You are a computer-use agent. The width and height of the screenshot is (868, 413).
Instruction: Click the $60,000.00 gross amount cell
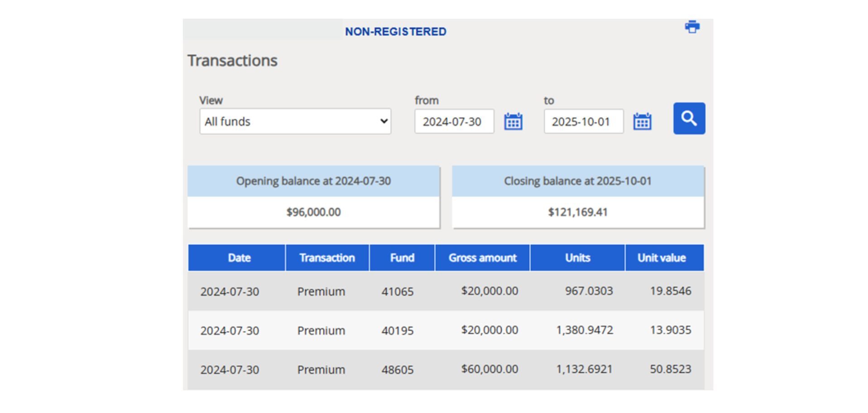[x=489, y=369]
